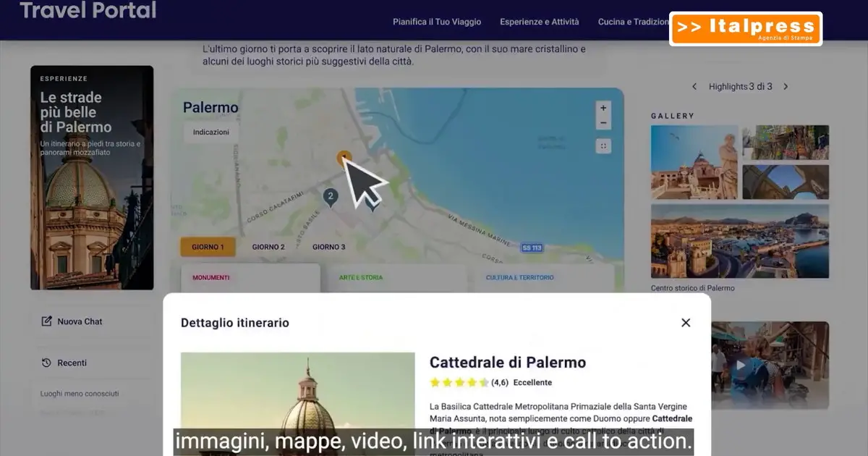Image resolution: width=868 pixels, height=456 pixels.
Task: Switch to Giorno 2 tab
Action: coord(268,247)
